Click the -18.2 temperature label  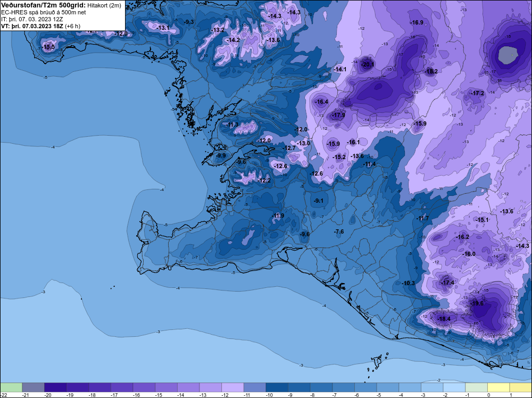(431, 71)
